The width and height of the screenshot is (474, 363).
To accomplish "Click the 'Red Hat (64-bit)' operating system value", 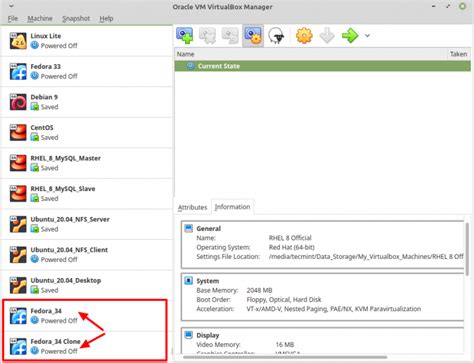I will pos(292,247).
